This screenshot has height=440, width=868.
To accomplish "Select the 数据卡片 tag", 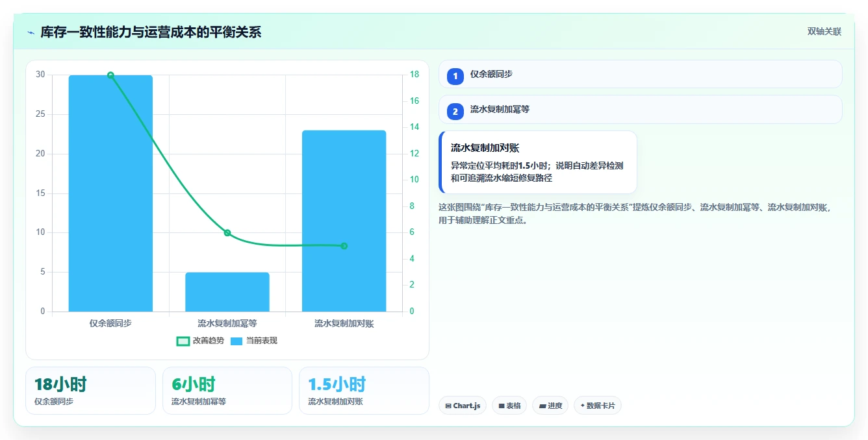I will pos(598,406).
